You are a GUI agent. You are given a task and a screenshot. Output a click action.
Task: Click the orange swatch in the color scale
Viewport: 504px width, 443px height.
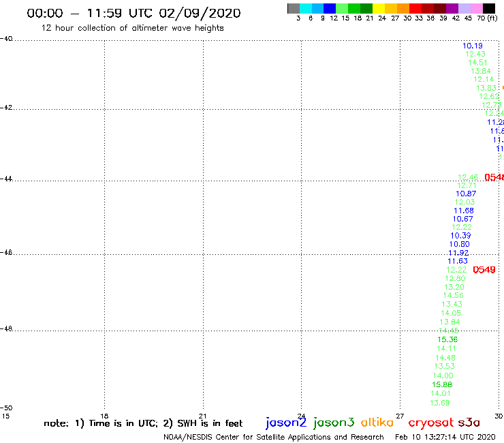pos(403,9)
